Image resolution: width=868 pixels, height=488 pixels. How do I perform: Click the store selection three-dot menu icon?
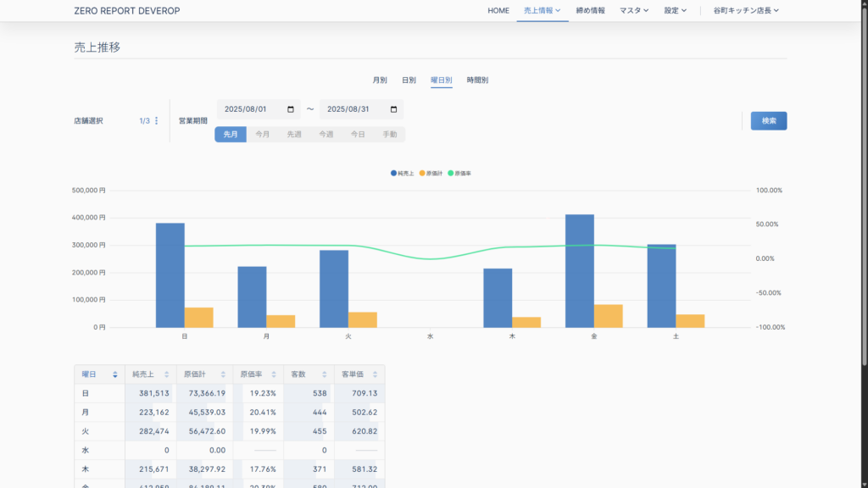(156, 121)
